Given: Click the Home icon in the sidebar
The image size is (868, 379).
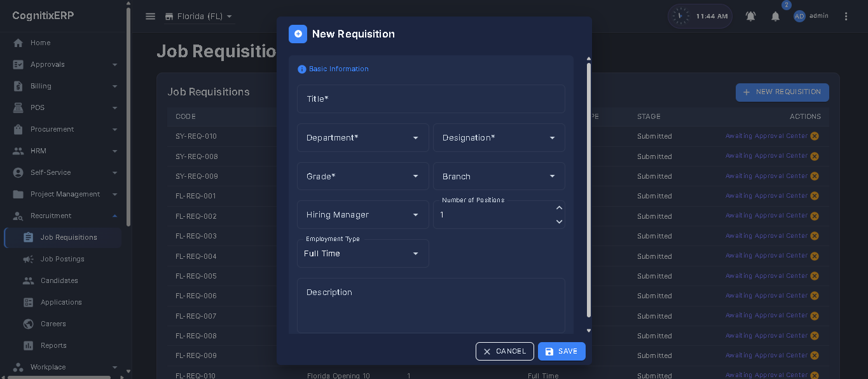Looking at the screenshot, I should click(18, 43).
